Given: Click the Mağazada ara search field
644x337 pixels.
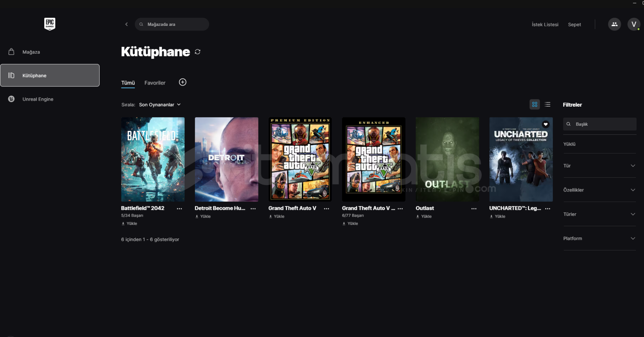Looking at the screenshot, I should [x=172, y=24].
